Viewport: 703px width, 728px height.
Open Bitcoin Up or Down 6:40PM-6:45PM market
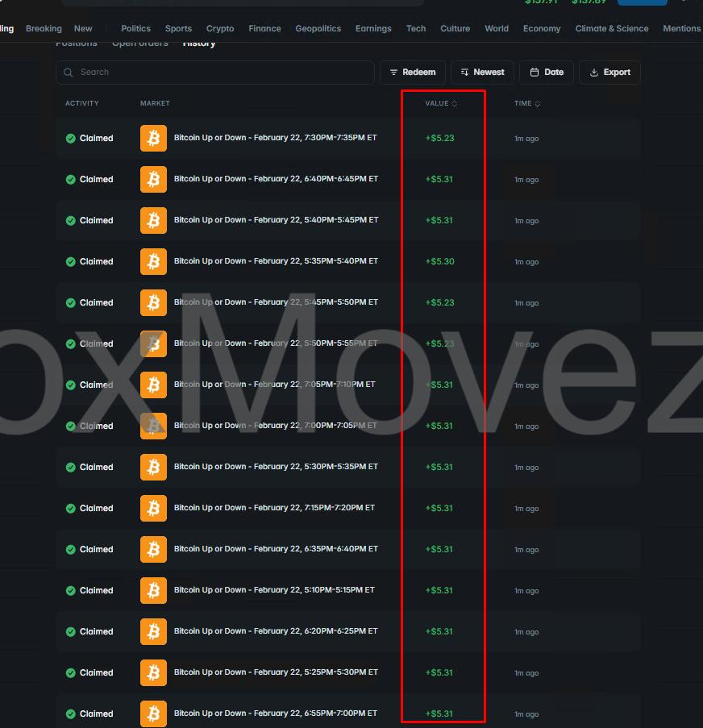[x=276, y=179]
